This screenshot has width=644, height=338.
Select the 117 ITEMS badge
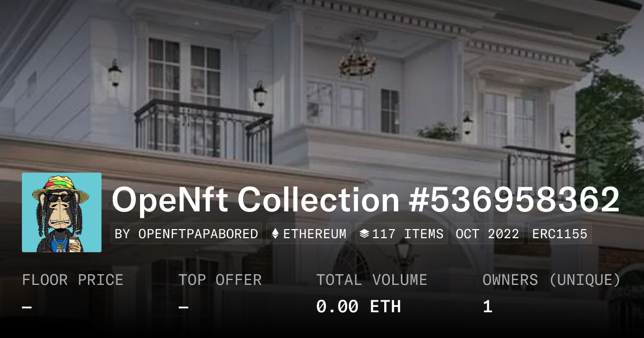point(401,234)
